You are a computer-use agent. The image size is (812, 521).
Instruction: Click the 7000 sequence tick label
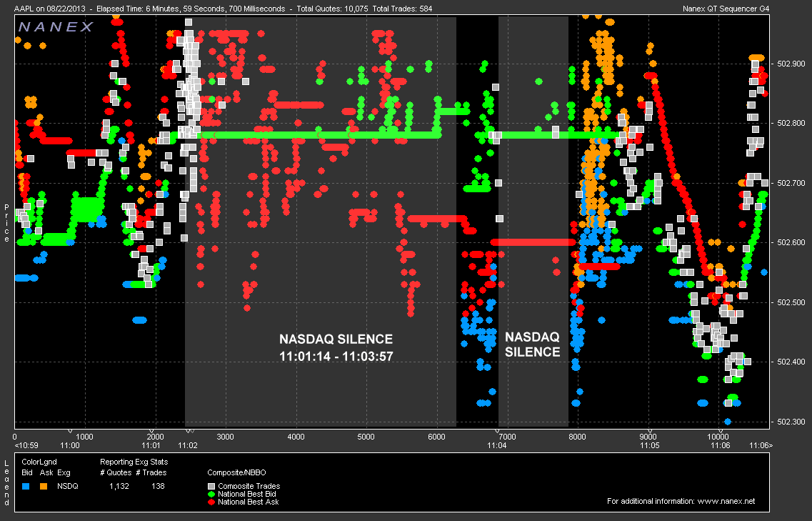point(507,437)
